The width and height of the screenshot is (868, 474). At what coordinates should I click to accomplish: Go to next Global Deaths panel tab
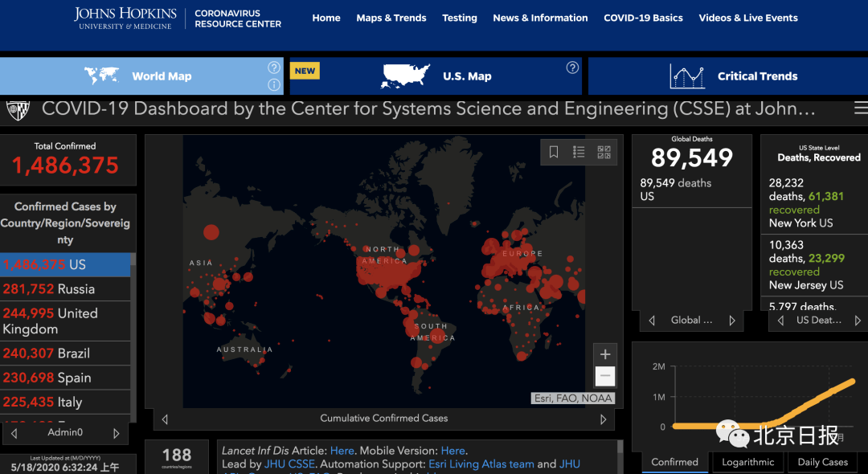point(732,321)
